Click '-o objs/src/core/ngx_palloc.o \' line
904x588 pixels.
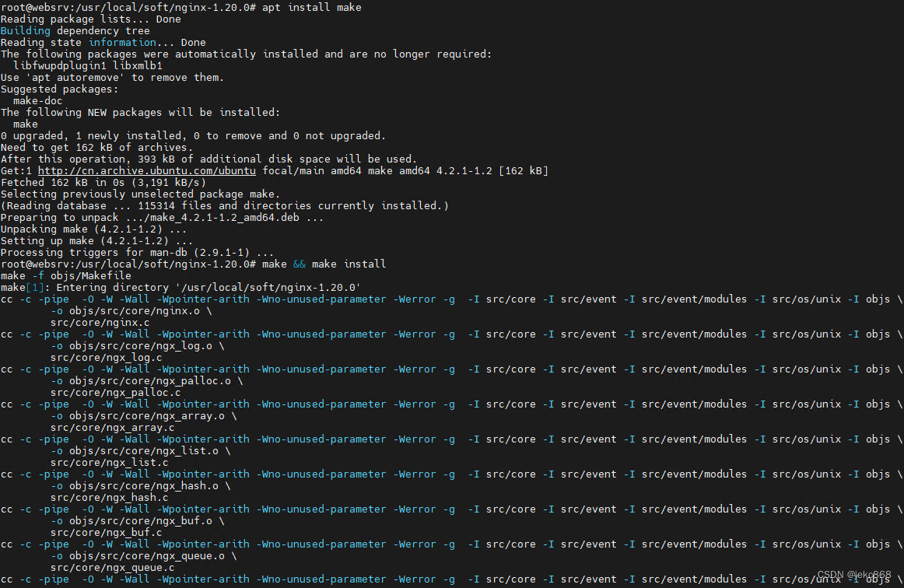pyautogui.click(x=146, y=381)
